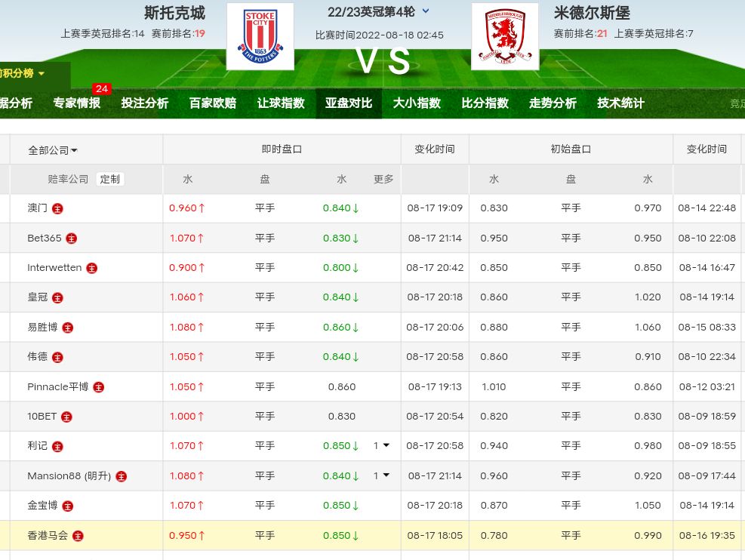
Task: Click the Middlesbrough team crest
Action: (x=504, y=36)
